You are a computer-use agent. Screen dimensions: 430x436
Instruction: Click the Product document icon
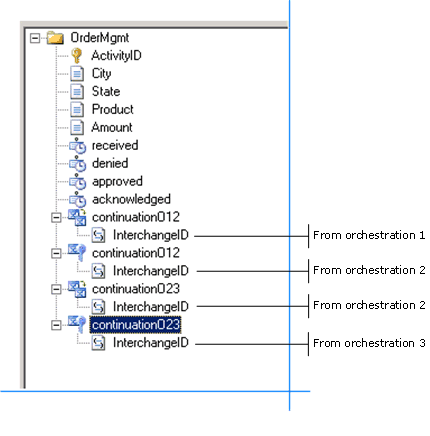(x=77, y=110)
